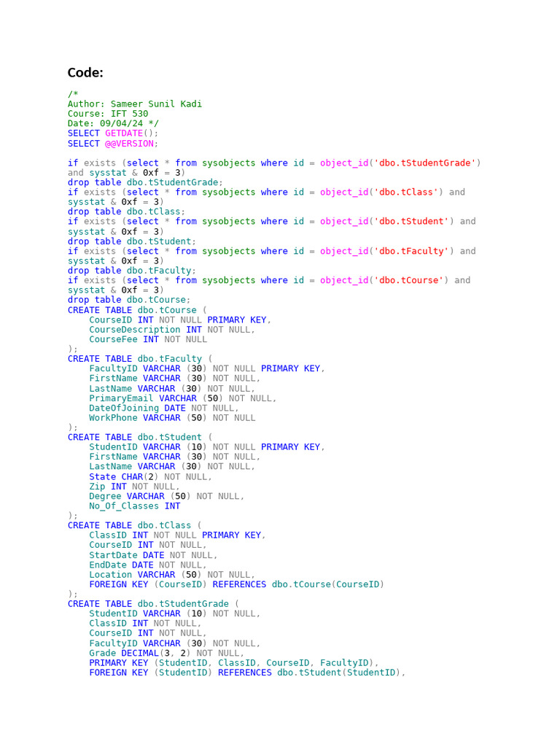Click the 'CourseDescription INT NOT NULL' column line
Image resolution: width=560 pixels, height=747 pixels.
pyautogui.click(x=172, y=330)
